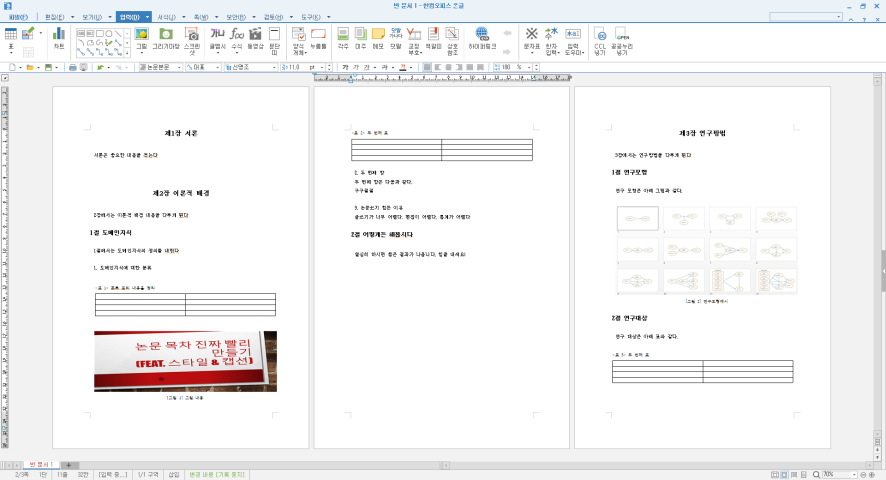Add a footnote with 각주 icon
Screen dimensions: 886x480
(343, 38)
